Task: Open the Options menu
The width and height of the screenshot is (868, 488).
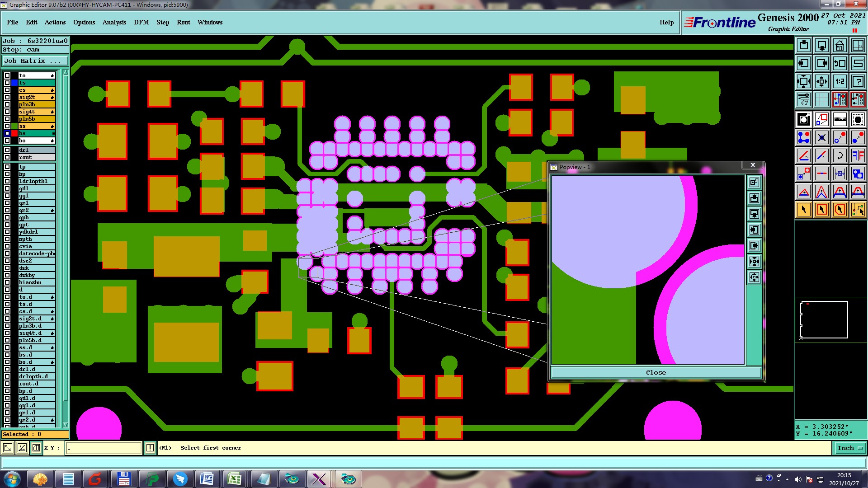Action: [84, 22]
